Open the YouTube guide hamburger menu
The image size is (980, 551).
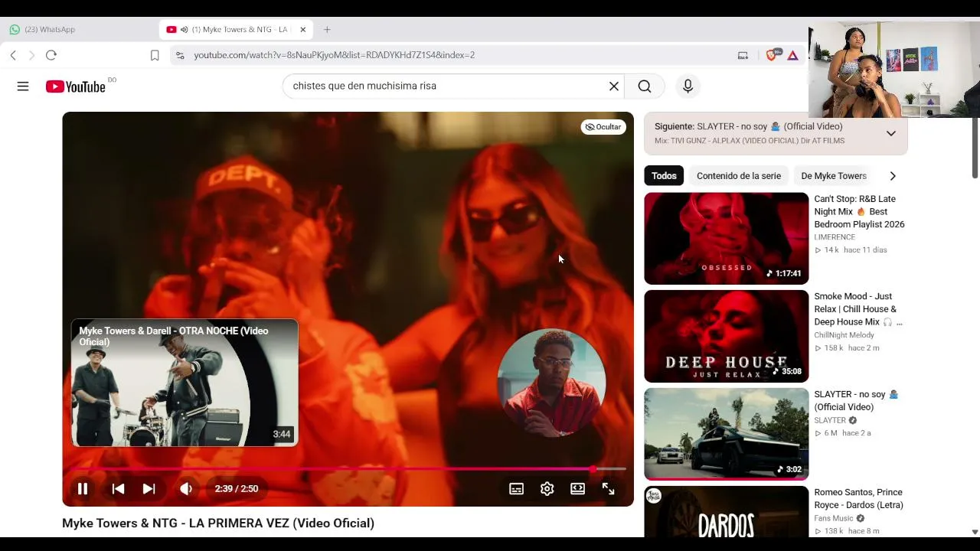click(x=23, y=86)
